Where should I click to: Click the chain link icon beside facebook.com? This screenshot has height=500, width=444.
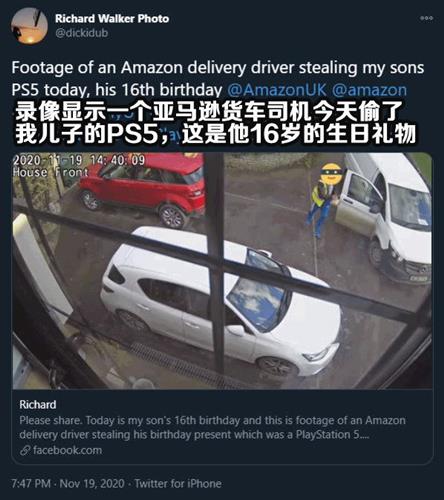(25, 451)
